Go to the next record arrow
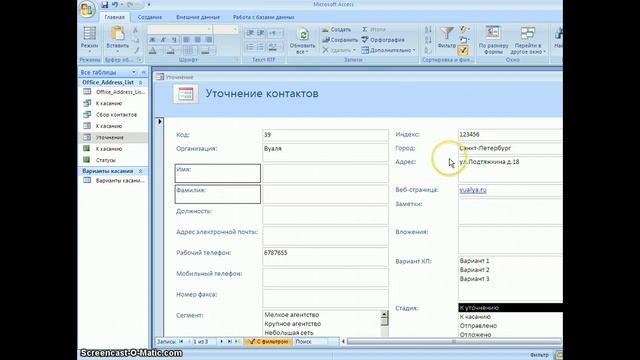This screenshot has height=360, width=640. [221, 341]
